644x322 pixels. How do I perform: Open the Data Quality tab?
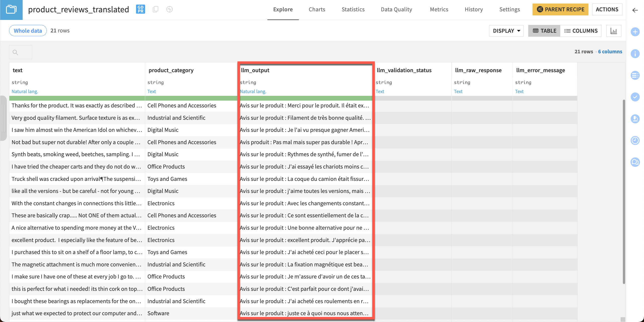tap(396, 10)
